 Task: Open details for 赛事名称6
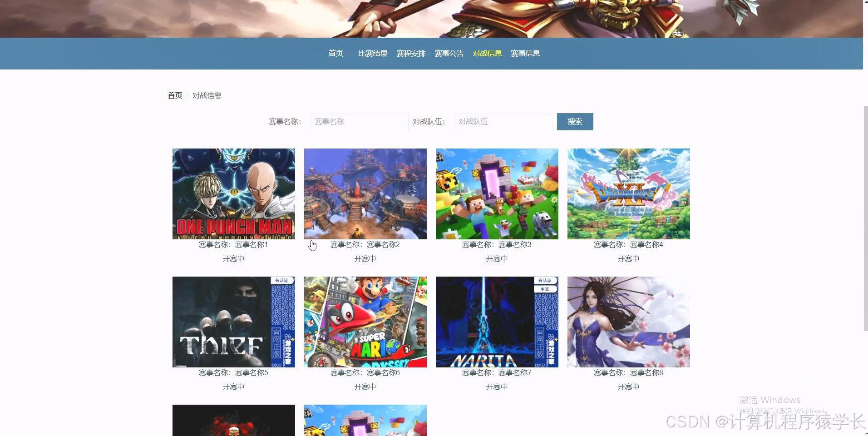click(365, 372)
